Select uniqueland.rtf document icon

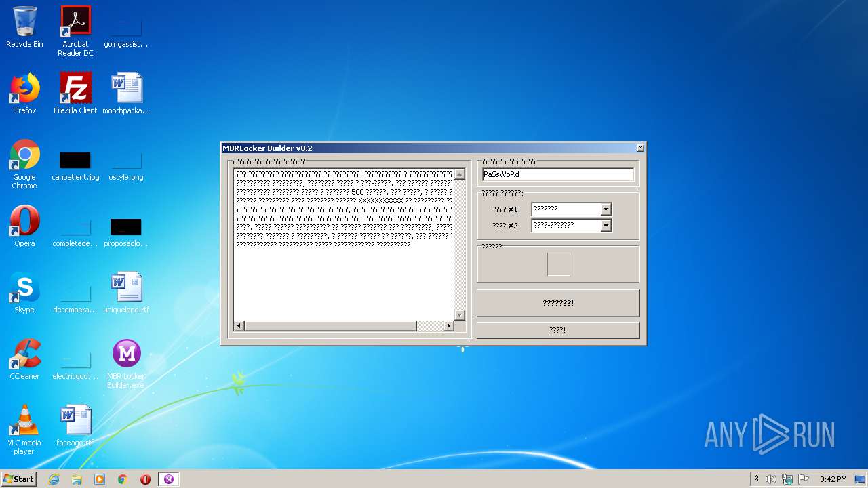[126, 293]
